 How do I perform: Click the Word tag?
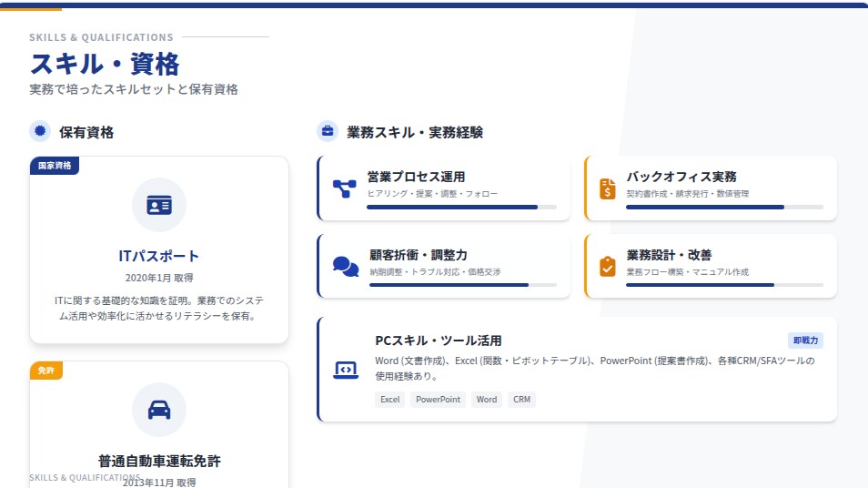click(487, 400)
